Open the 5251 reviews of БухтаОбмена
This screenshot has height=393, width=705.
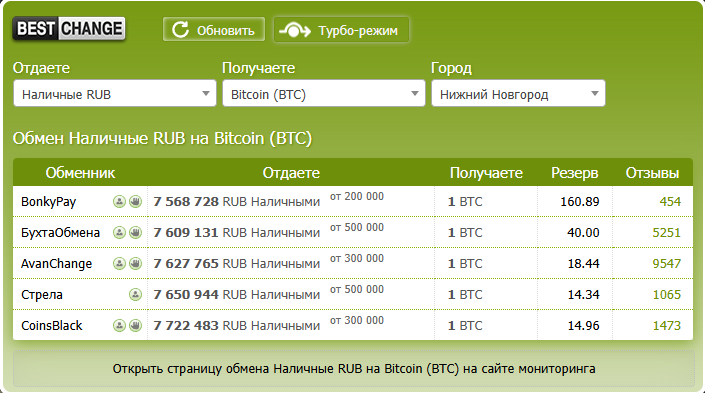667,232
